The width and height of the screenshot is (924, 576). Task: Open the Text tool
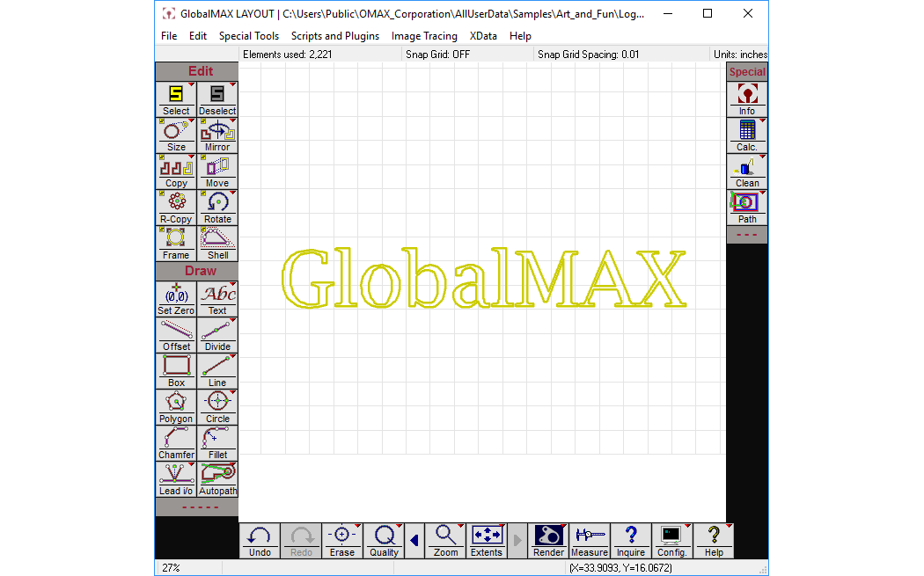(x=217, y=299)
